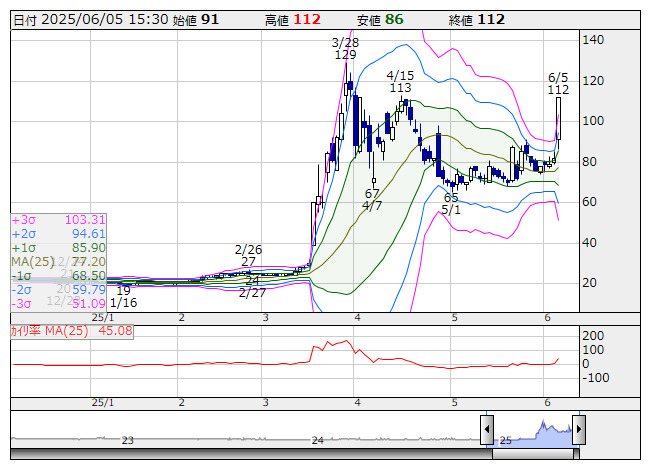Click the 4/7 low marker labeled 67
This screenshot has width=653, height=470.
pos(372,200)
